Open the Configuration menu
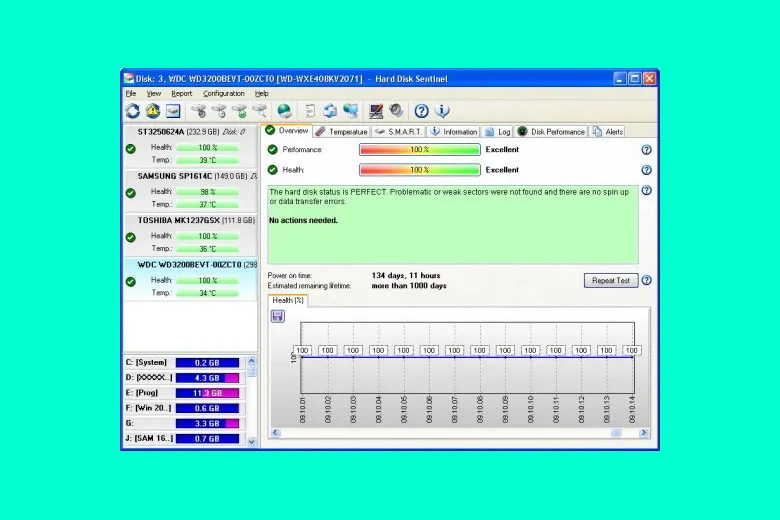780x520 pixels. (223, 93)
